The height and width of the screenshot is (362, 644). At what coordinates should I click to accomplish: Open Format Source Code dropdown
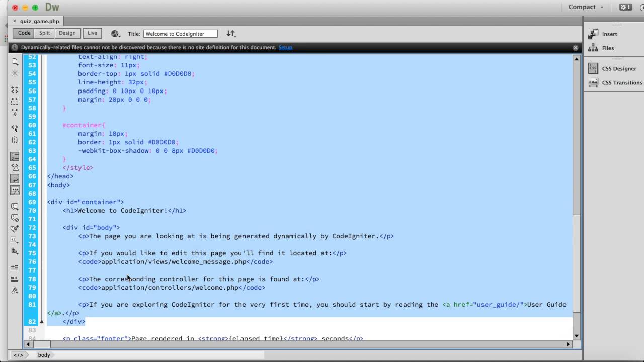(15, 290)
